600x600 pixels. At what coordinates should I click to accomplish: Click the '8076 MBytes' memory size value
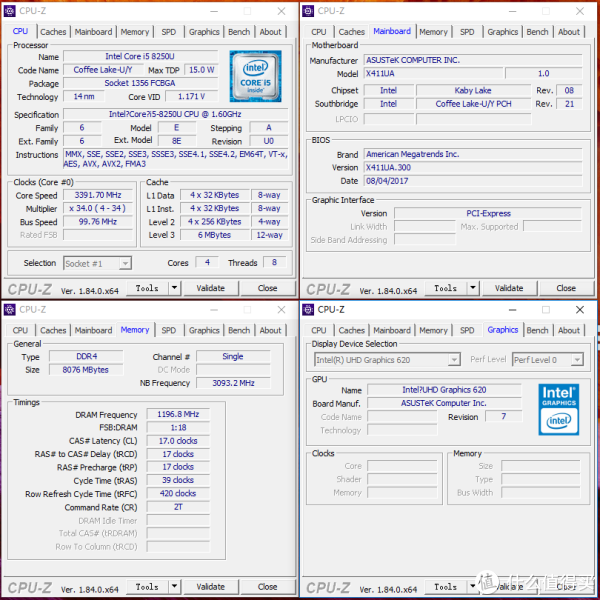click(x=86, y=370)
